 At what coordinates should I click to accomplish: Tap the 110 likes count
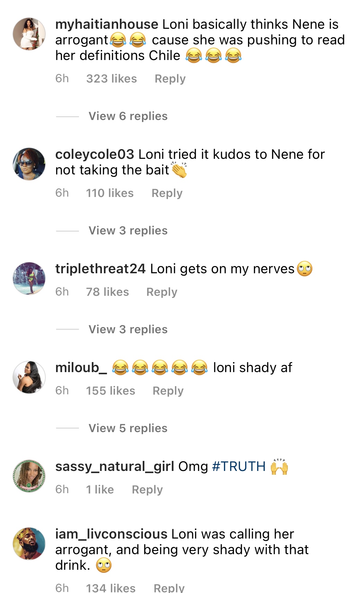tap(110, 193)
